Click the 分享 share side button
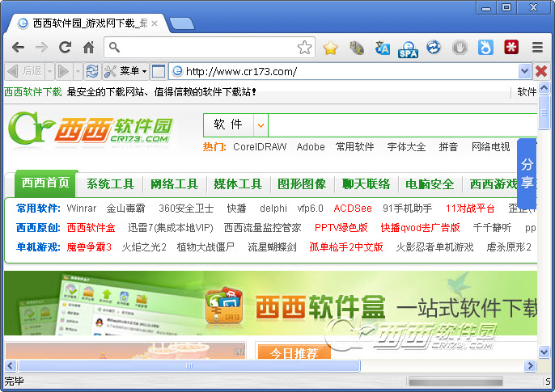Image resolution: width=555 pixels, height=392 pixels. (x=527, y=173)
